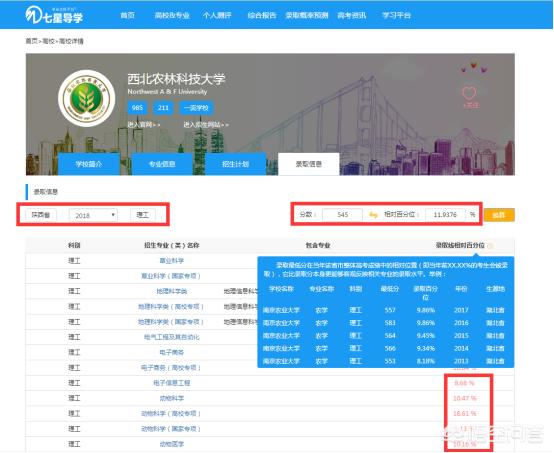554x453 pixels.
Task: Open the 动物医学 major link
Action: click(172, 444)
